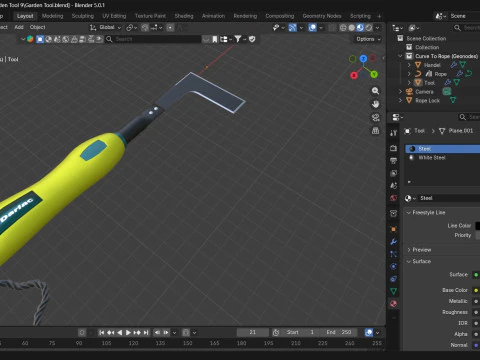Toggle snapping magnet in header

[x=145, y=28]
